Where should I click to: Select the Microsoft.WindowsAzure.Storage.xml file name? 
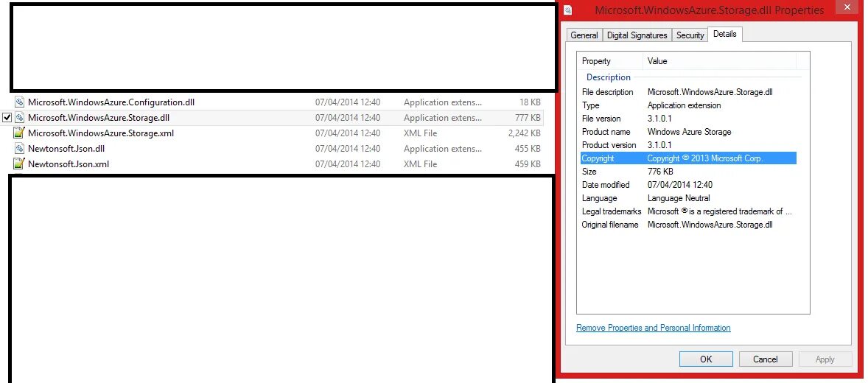101,133
